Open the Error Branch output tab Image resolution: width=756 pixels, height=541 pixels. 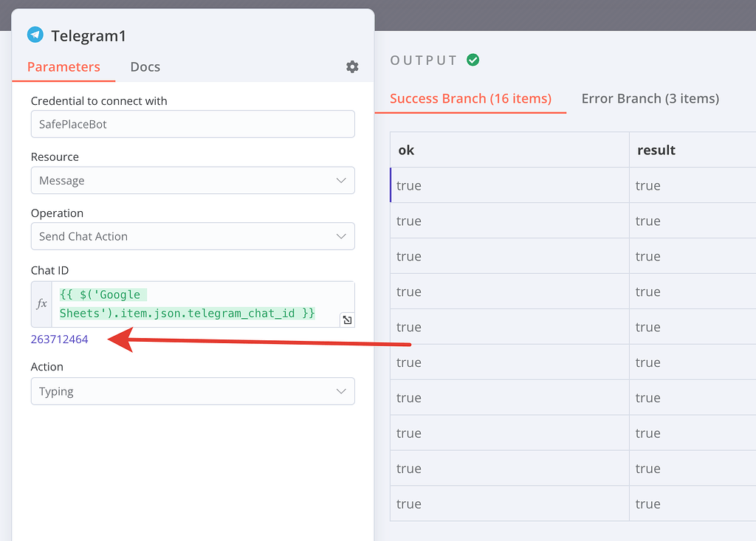(650, 98)
